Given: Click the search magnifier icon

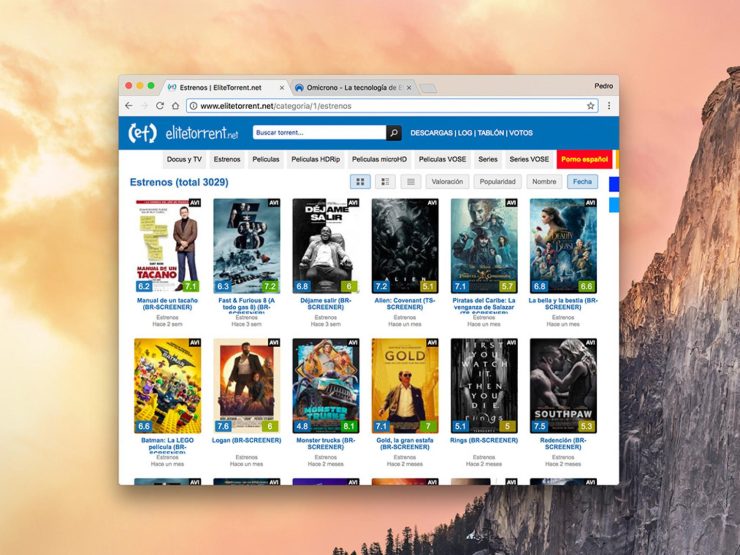Looking at the screenshot, I should tap(394, 133).
